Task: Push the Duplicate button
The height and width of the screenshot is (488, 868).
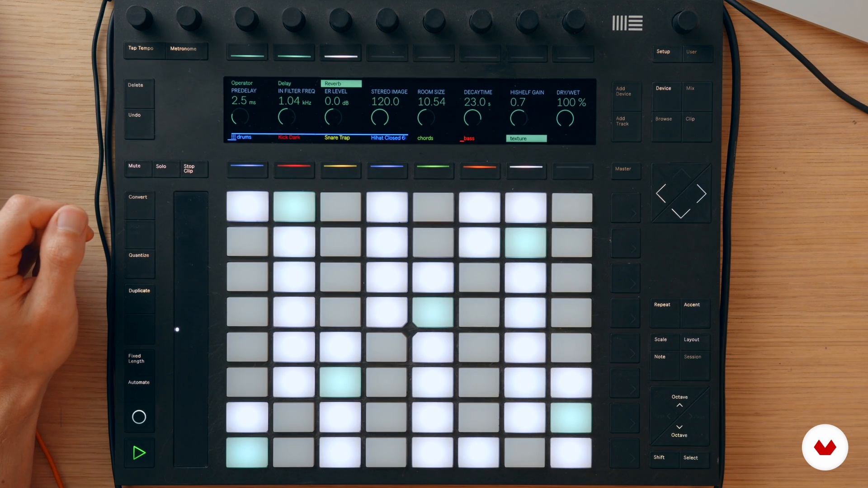Action: pos(140,299)
